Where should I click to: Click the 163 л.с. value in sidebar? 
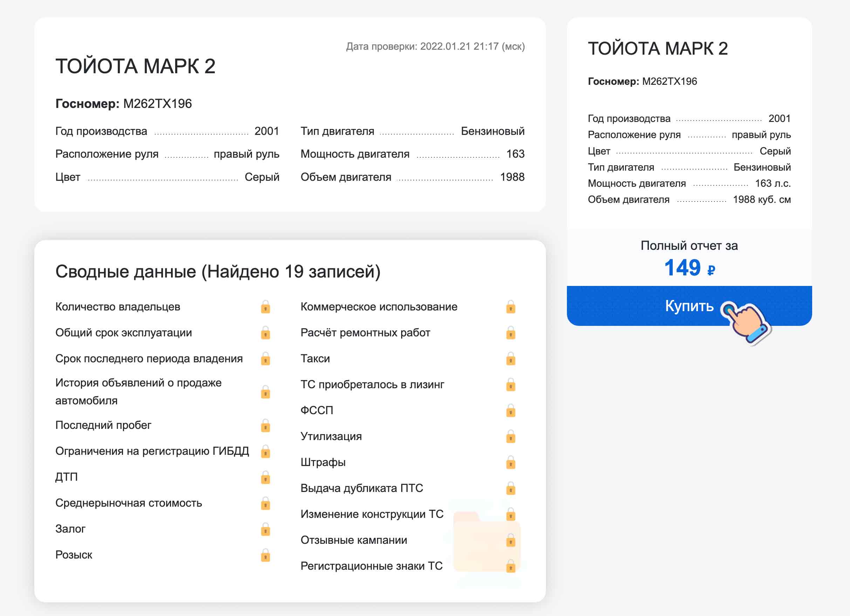[773, 183]
